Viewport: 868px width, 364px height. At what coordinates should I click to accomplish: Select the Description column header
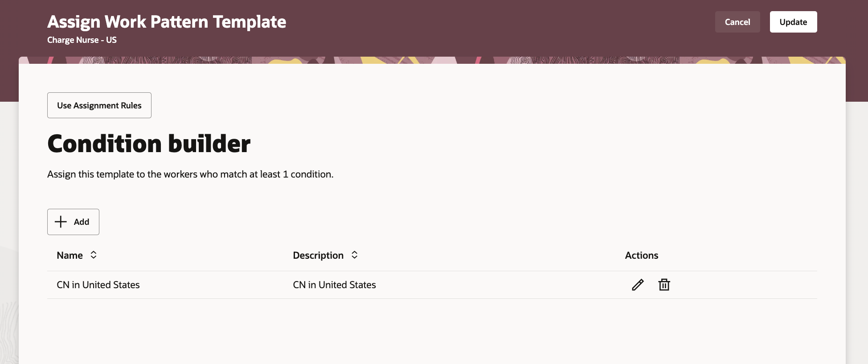tap(318, 255)
